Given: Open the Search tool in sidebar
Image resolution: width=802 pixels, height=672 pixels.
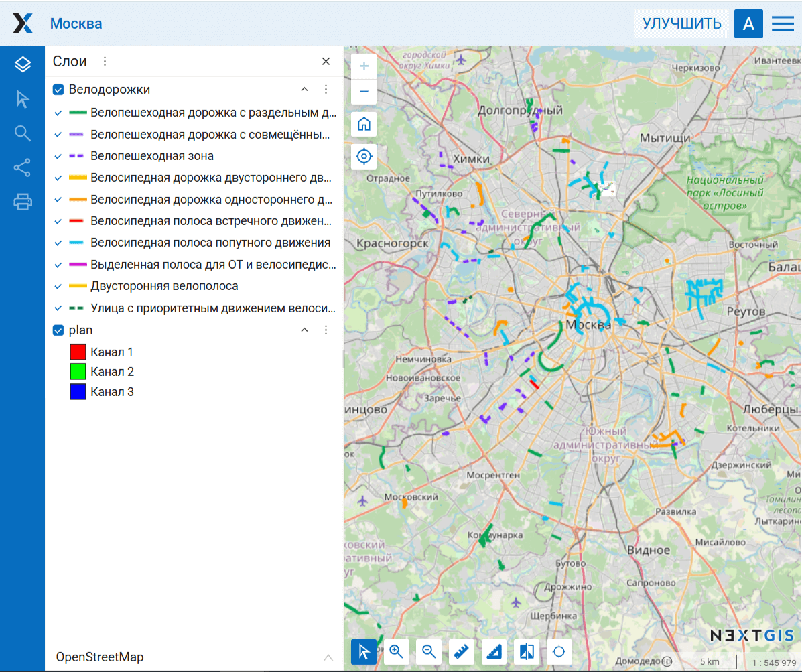Looking at the screenshot, I should (x=23, y=133).
